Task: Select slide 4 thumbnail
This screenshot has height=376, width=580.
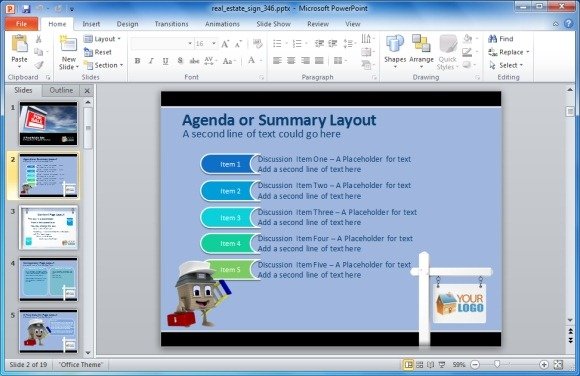Action: (x=48, y=279)
